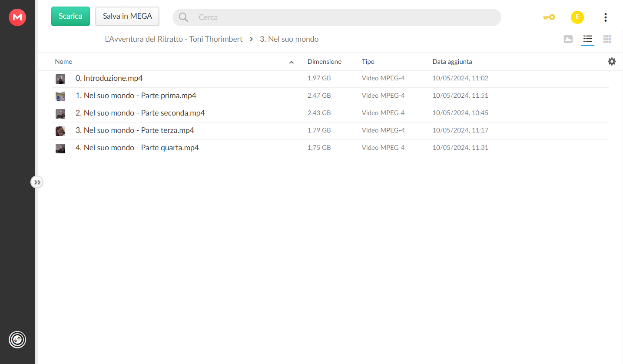
Task: Sort by Data aggiunta column
Action: (x=452, y=62)
